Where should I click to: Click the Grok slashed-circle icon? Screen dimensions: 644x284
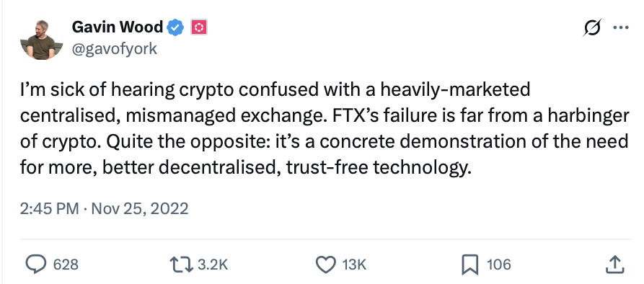point(593,27)
